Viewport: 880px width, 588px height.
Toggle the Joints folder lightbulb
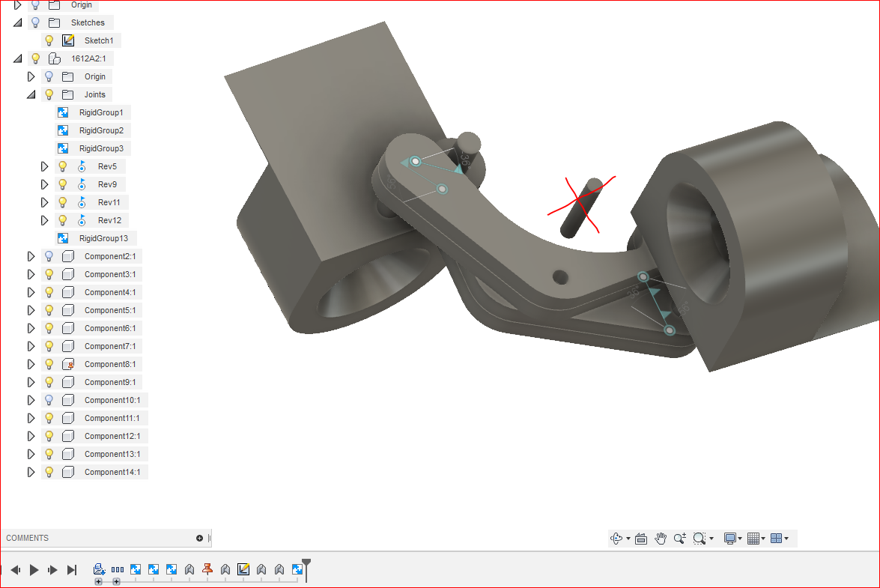(x=48, y=94)
